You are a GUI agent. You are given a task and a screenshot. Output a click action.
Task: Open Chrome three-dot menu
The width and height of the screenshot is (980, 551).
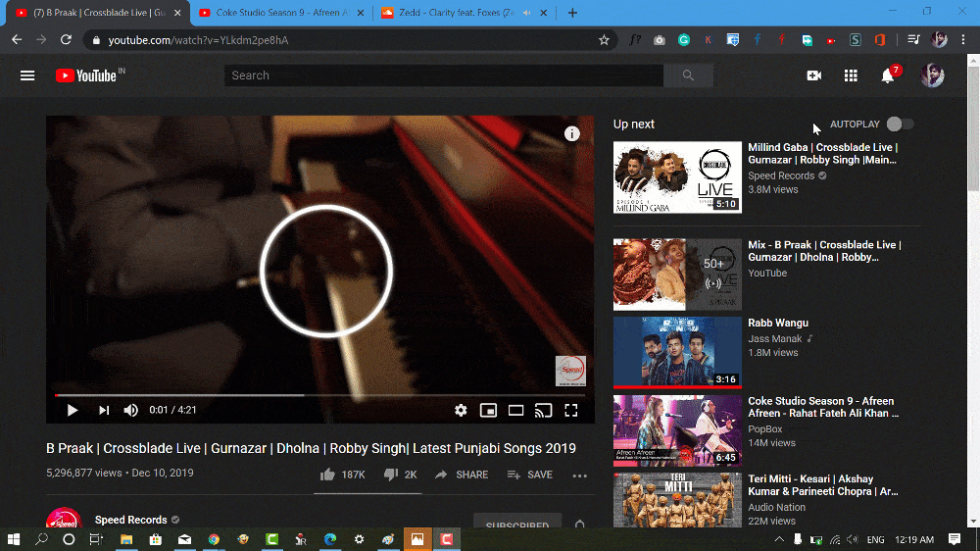[963, 40]
